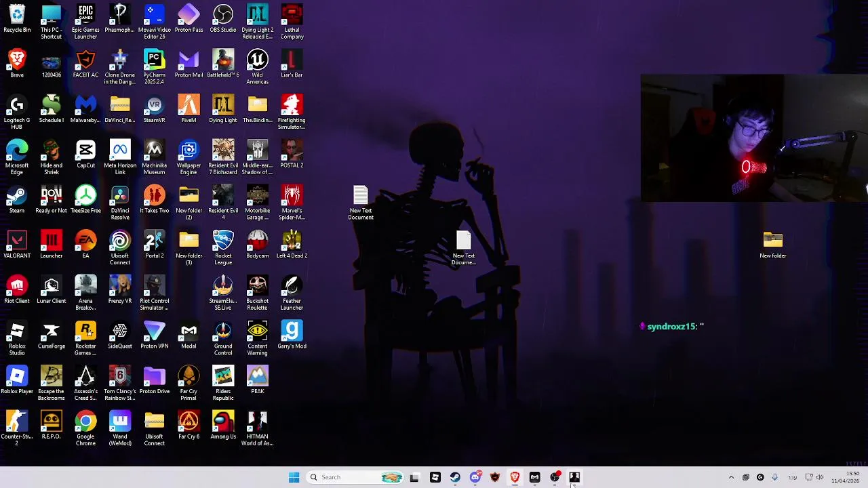Open SteamVR desktop shortcut
The width and height of the screenshot is (868, 488).
pyautogui.click(x=155, y=109)
